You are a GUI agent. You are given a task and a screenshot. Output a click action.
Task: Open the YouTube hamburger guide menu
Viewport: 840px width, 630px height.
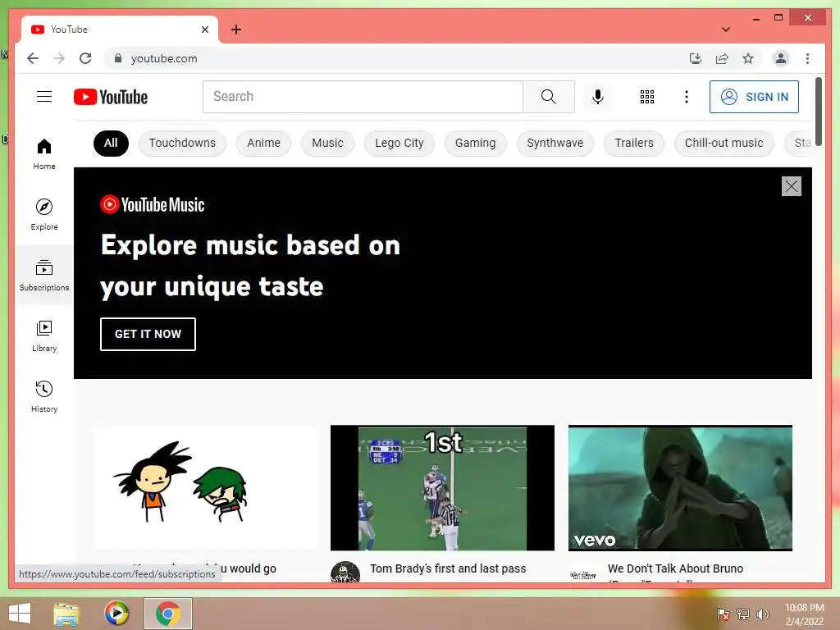point(44,97)
